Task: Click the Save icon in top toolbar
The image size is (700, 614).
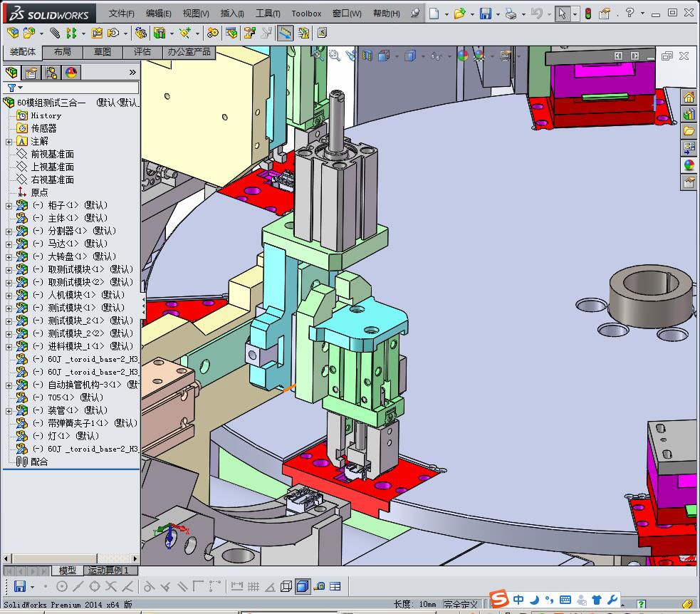Action: click(485, 14)
